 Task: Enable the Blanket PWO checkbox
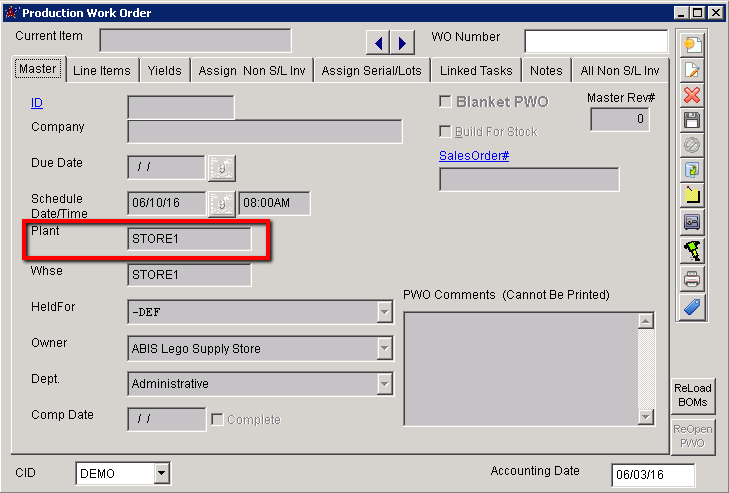[446, 102]
